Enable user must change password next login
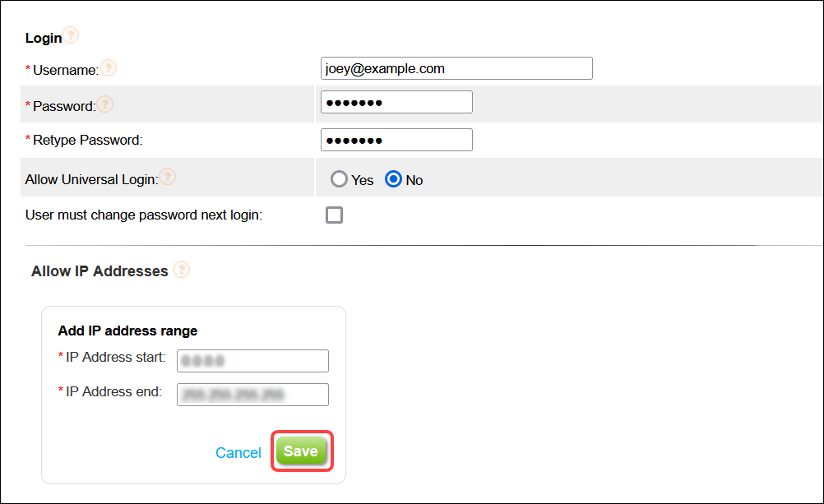The height and width of the screenshot is (504, 824). pos(335,215)
